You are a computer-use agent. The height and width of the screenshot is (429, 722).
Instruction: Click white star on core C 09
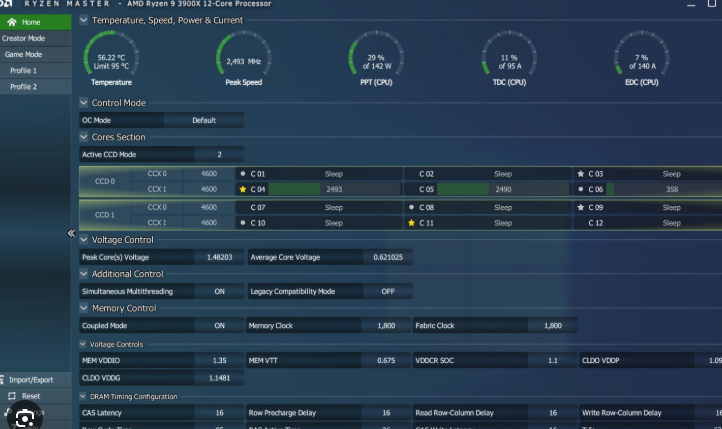[580, 207]
